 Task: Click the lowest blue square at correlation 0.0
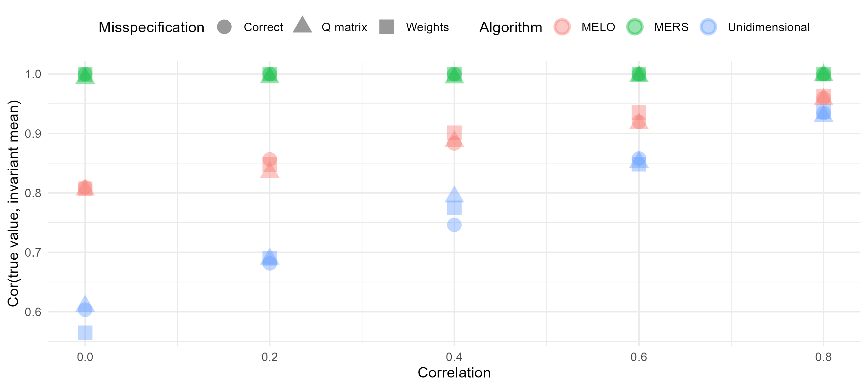[85, 333]
